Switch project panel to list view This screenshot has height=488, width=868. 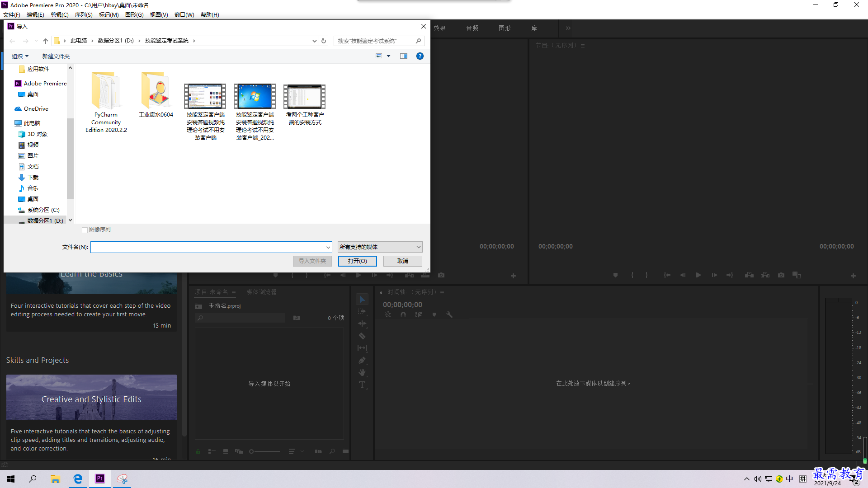click(x=212, y=451)
